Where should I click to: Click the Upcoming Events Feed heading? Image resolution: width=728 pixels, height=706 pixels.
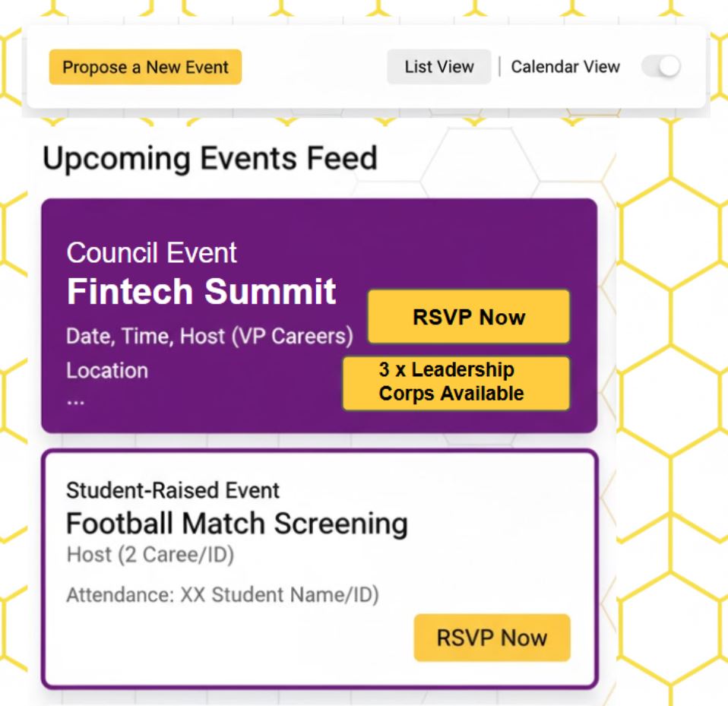(210, 158)
